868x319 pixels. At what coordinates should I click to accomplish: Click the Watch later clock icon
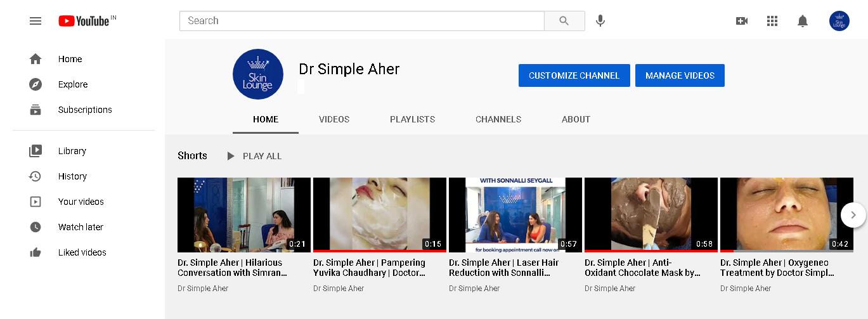click(x=36, y=227)
